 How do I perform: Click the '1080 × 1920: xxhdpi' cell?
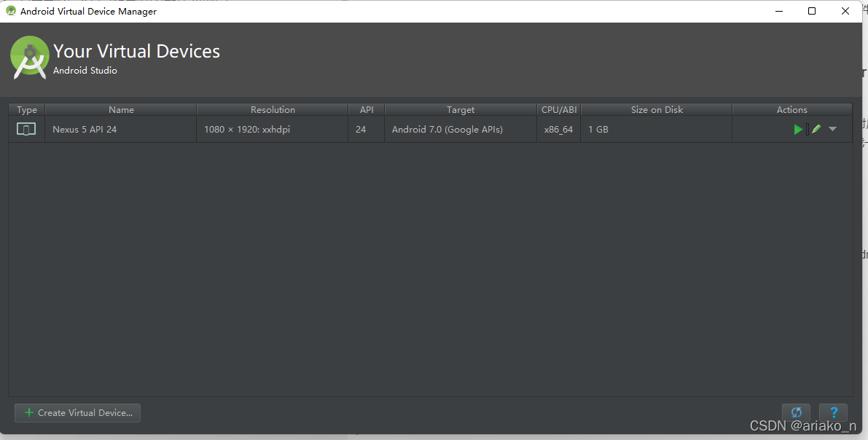coord(273,129)
